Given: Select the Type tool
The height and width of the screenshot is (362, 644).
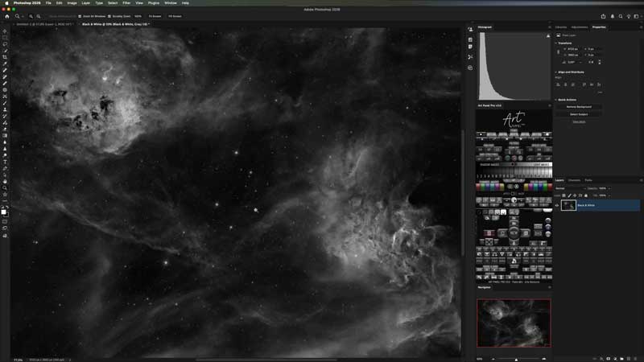Looking at the screenshot, I should [x=5, y=162].
